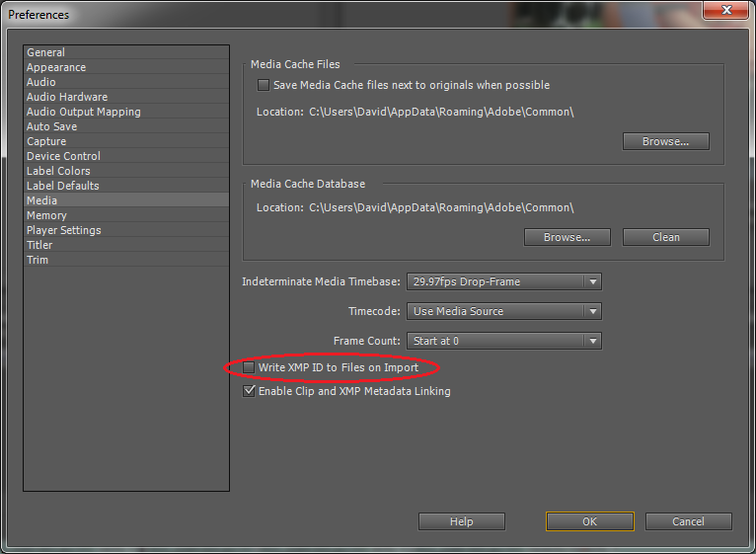Screen dimensions: 756x554
Task: Open Memory preferences
Action: click(126, 215)
